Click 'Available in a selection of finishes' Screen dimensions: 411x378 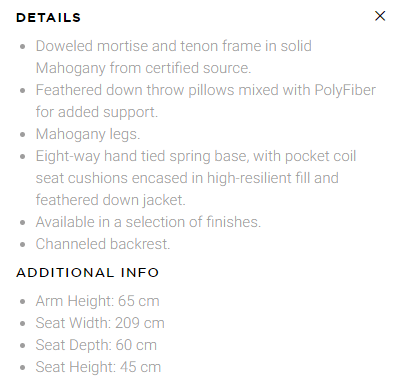(x=148, y=222)
